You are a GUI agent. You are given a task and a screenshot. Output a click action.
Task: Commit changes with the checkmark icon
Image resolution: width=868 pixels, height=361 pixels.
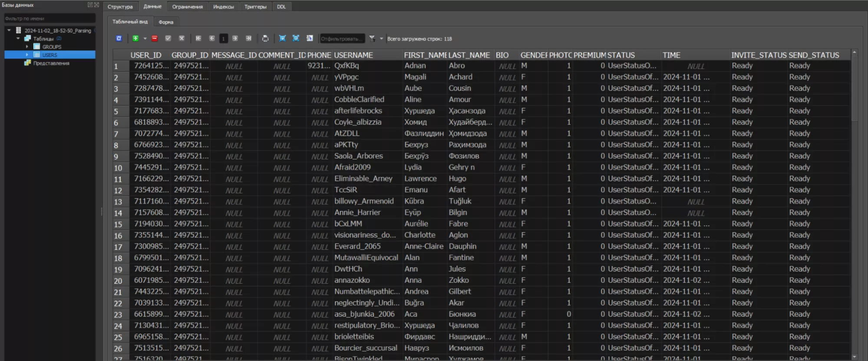168,39
